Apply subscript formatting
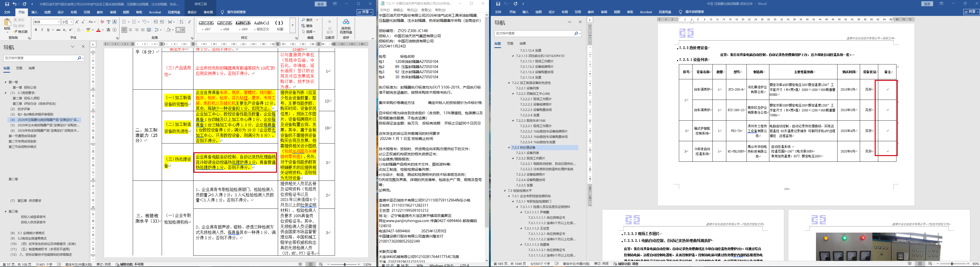 click(64, 30)
